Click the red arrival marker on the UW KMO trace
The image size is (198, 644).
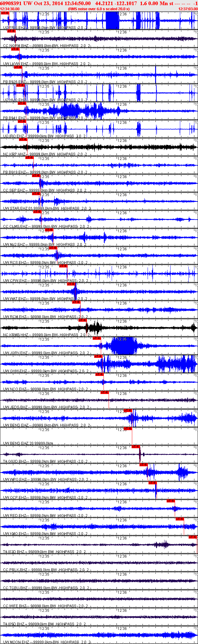tap(180, 519)
